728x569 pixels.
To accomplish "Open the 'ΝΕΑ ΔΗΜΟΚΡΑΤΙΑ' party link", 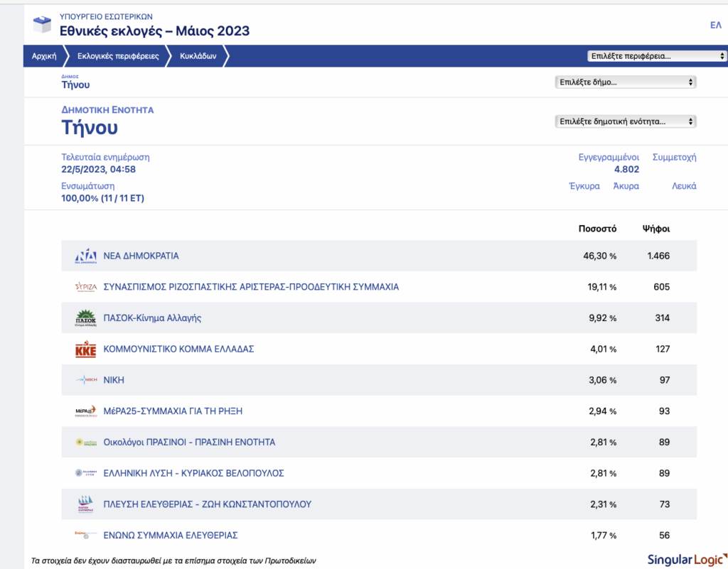I will click(x=141, y=256).
